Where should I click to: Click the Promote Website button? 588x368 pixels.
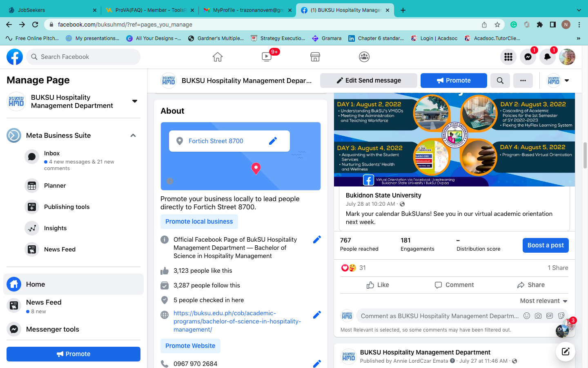tap(190, 346)
